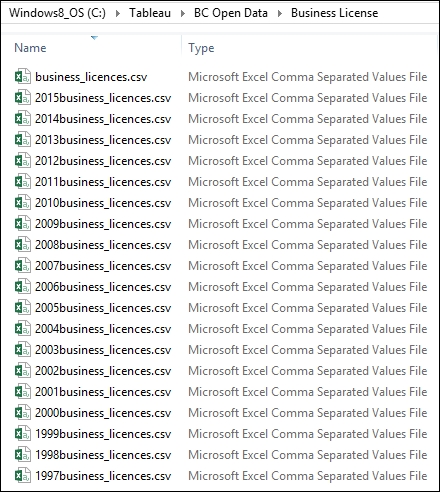The image size is (440, 492).
Task: Click the 2009business_licences.csv Excel icon
Action: [x=23, y=224]
